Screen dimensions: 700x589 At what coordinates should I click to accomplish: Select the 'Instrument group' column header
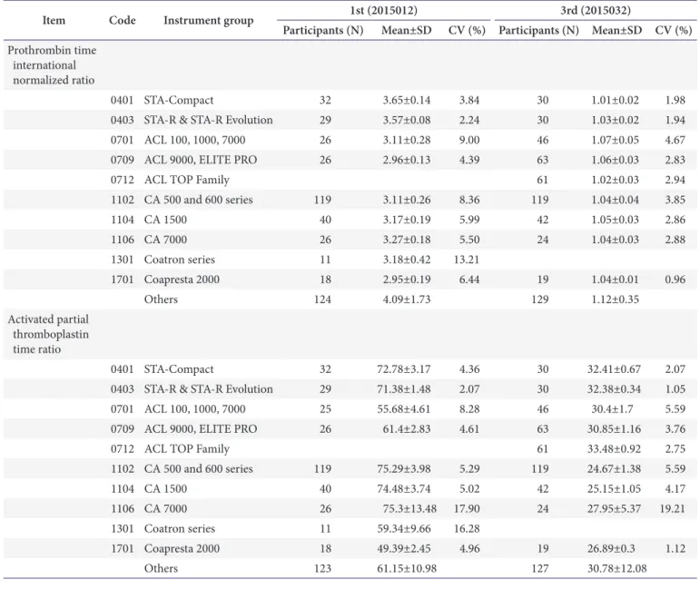coord(209,21)
